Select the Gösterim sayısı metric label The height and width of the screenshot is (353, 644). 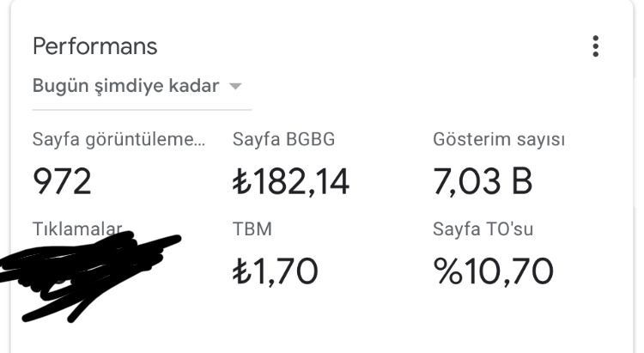tap(499, 139)
